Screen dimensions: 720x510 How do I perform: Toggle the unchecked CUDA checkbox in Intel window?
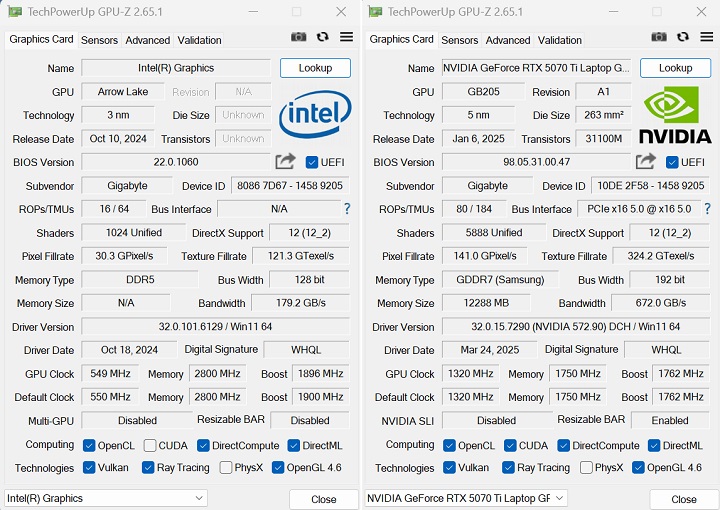click(x=150, y=445)
